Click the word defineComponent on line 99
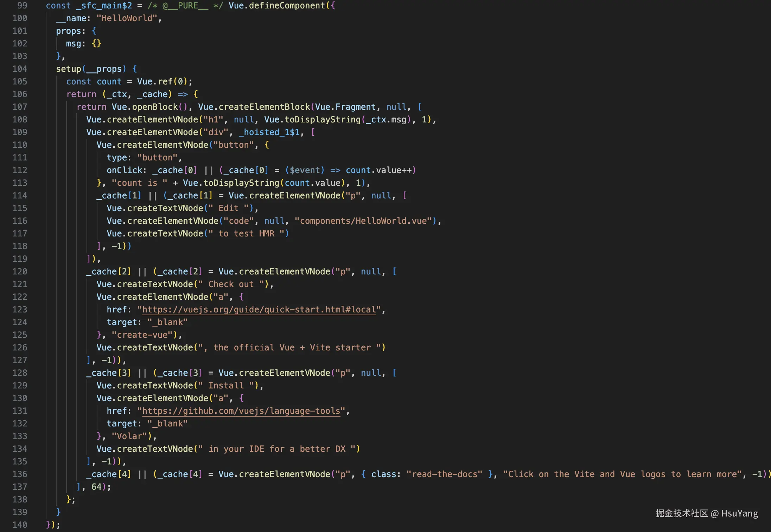This screenshot has width=771, height=532. click(287, 6)
